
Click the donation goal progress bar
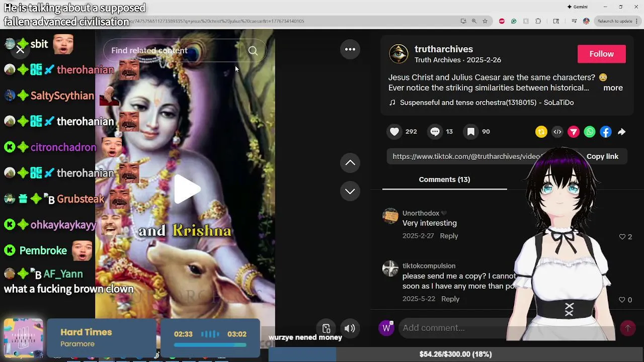coord(455,354)
